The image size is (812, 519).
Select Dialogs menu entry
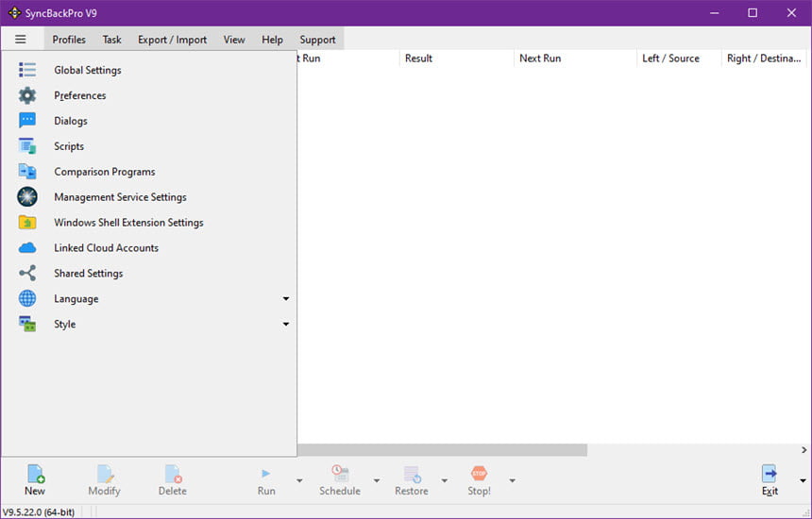click(148, 121)
